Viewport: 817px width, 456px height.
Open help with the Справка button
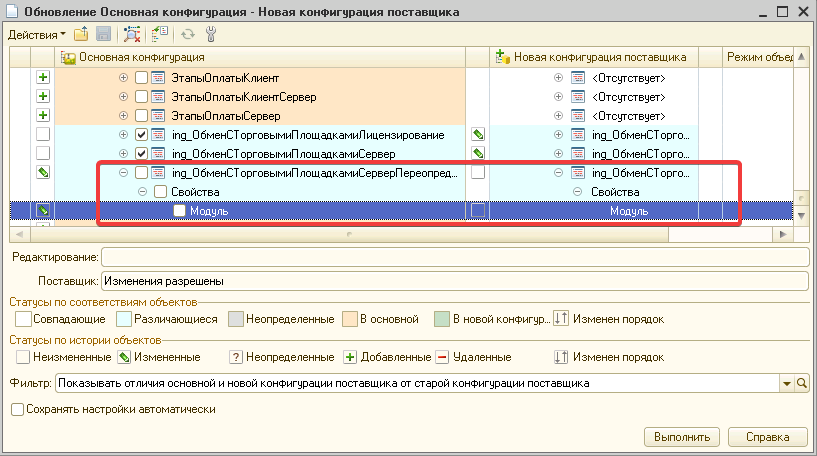tap(768, 437)
